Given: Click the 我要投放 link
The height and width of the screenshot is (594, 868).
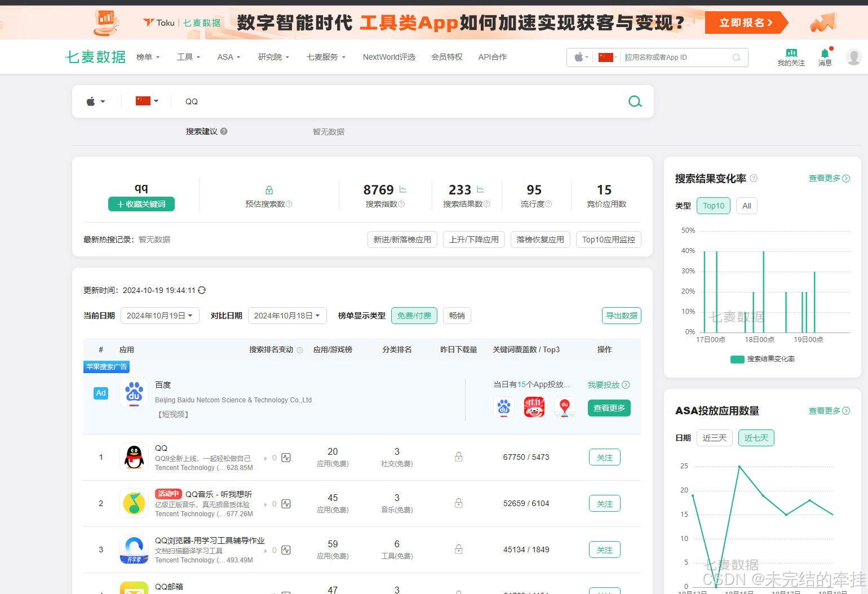Looking at the screenshot, I should point(609,385).
